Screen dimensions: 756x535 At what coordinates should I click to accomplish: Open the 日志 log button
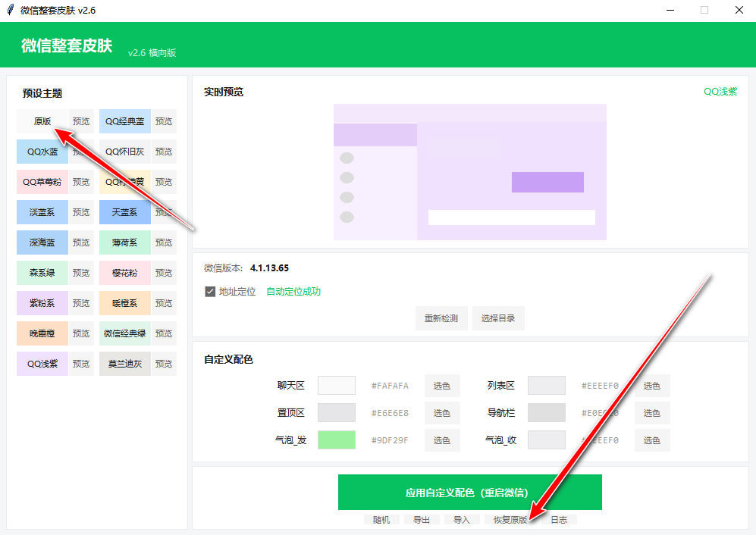click(x=559, y=520)
